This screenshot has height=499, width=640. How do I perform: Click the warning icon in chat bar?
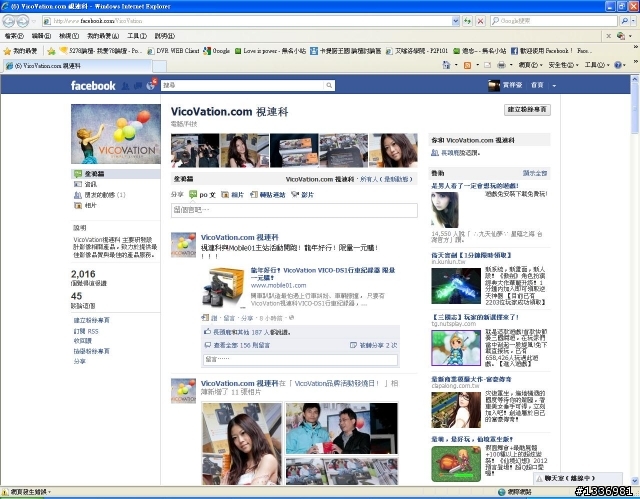pyautogui.click(x=539, y=478)
